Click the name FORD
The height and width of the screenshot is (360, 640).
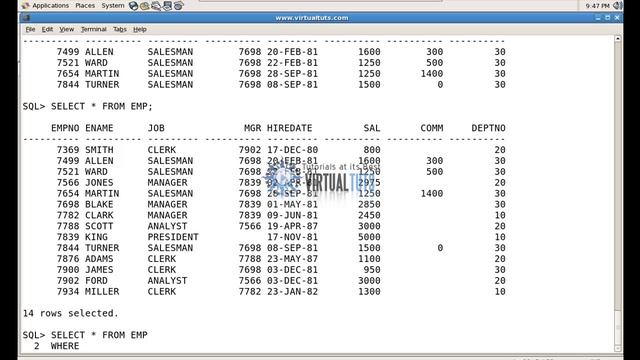click(96, 281)
